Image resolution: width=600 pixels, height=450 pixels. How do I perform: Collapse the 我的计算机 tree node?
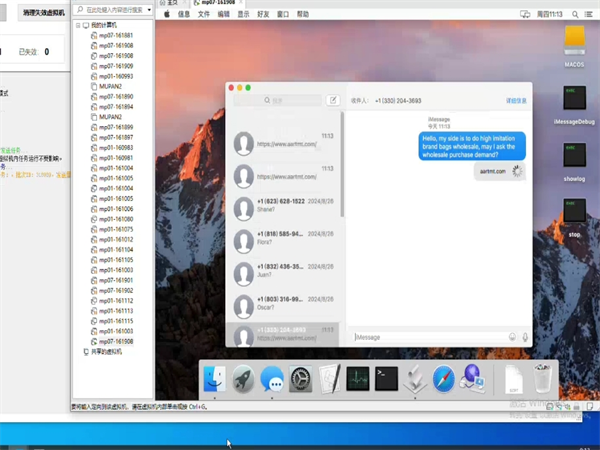[78, 25]
